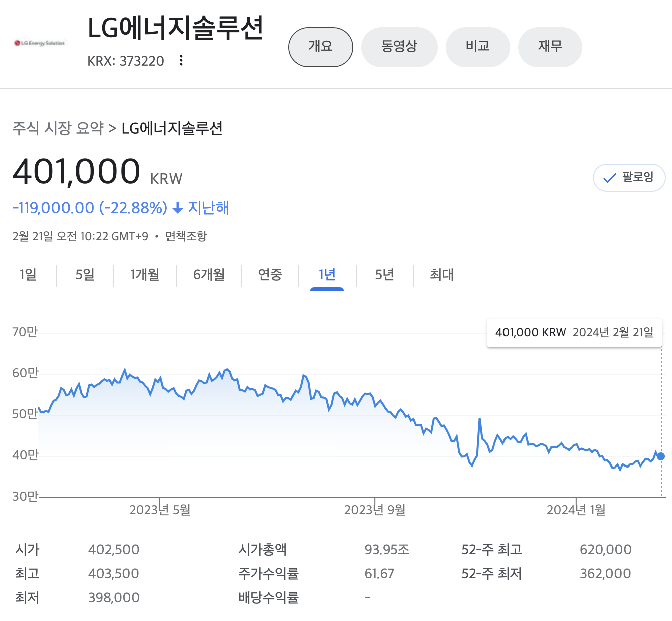The image size is (672, 621).
Task: Click the 2024년 1월 axis label
Action: (576, 510)
